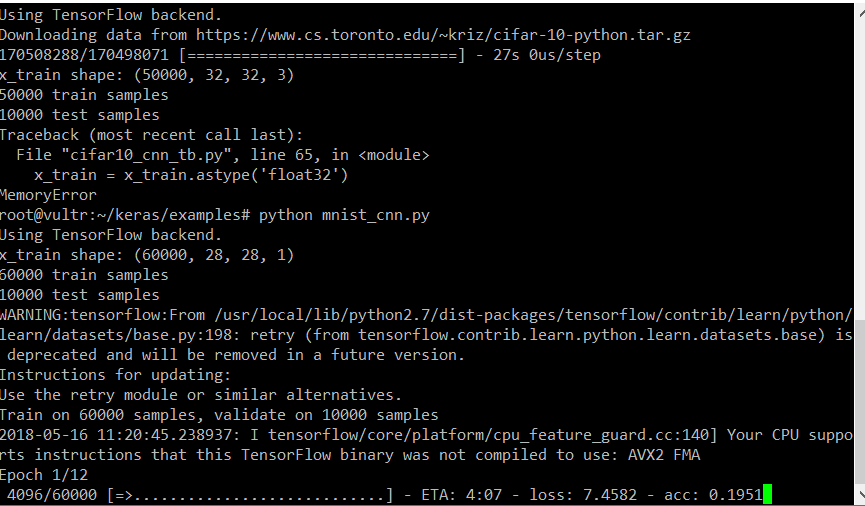
Task: Click the scrollbar down arrow
Action: tap(857, 497)
